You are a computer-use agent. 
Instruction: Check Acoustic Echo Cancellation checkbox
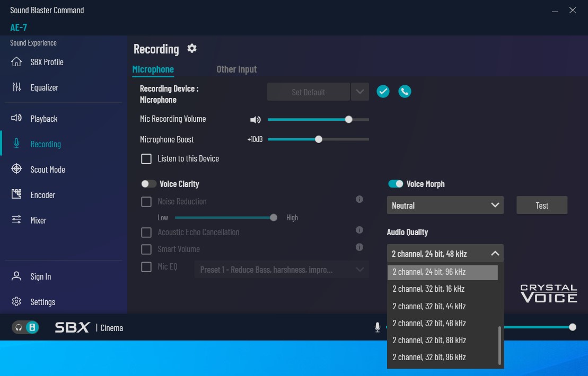tap(146, 232)
